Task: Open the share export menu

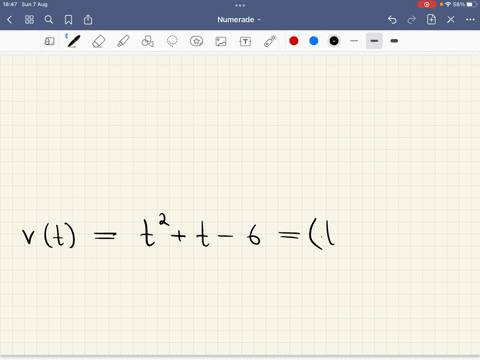Action: (x=88, y=20)
